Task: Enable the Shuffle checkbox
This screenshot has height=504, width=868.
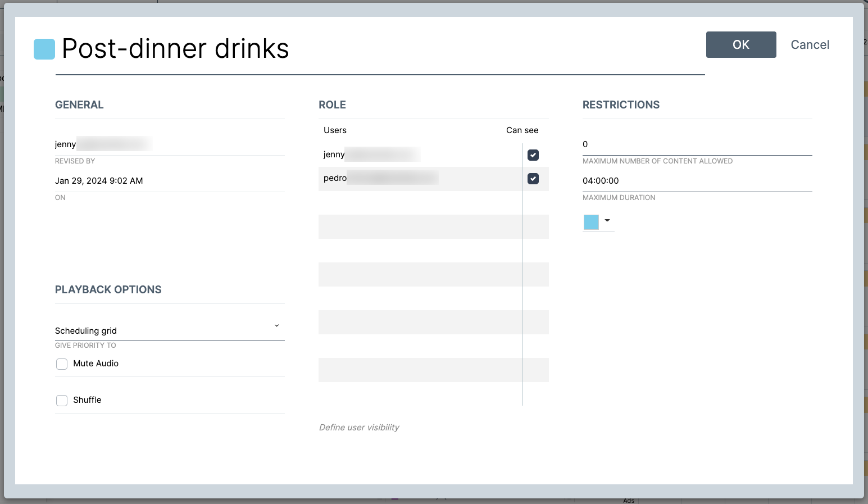Action: click(62, 401)
